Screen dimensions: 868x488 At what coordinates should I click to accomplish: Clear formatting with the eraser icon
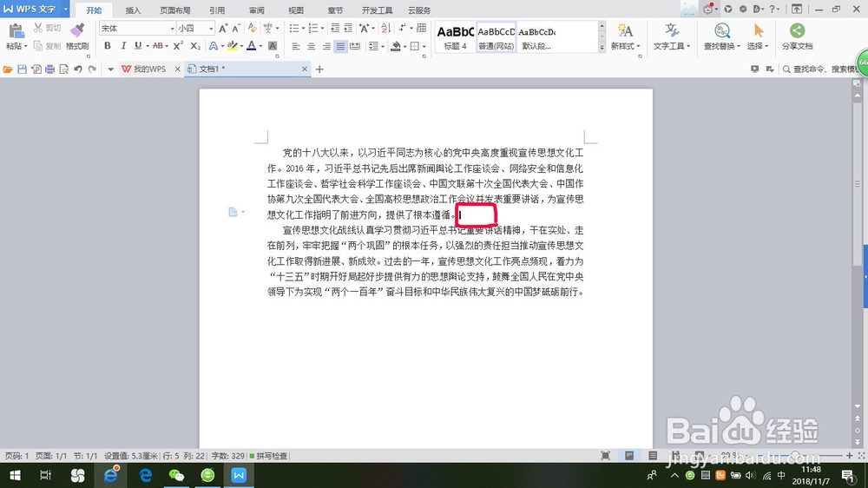(x=253, y=29)
